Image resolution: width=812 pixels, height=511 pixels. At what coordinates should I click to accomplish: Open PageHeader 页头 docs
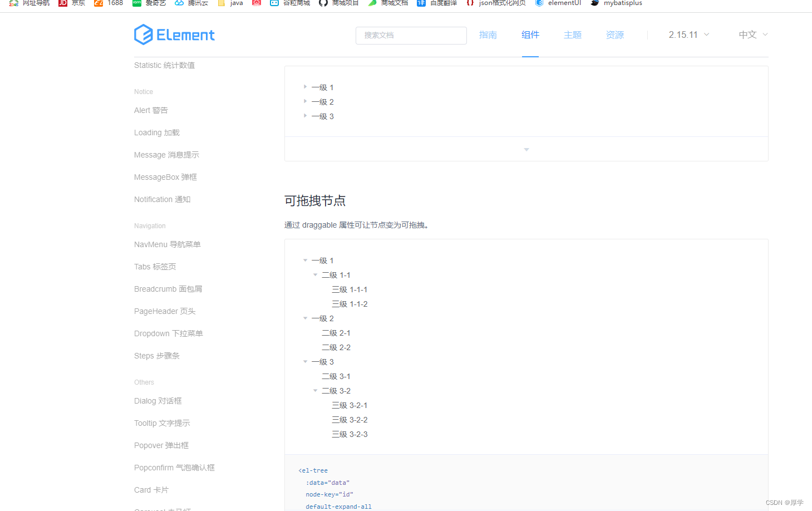(x=165, y=311)
